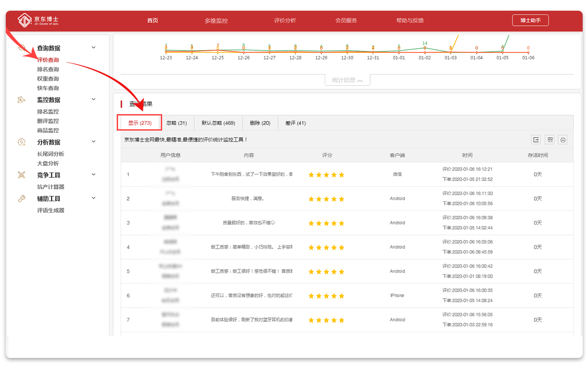Open 评语生成器 in the sidebar
This screenshot has width=588, height=370.
(x=51, y=210)
